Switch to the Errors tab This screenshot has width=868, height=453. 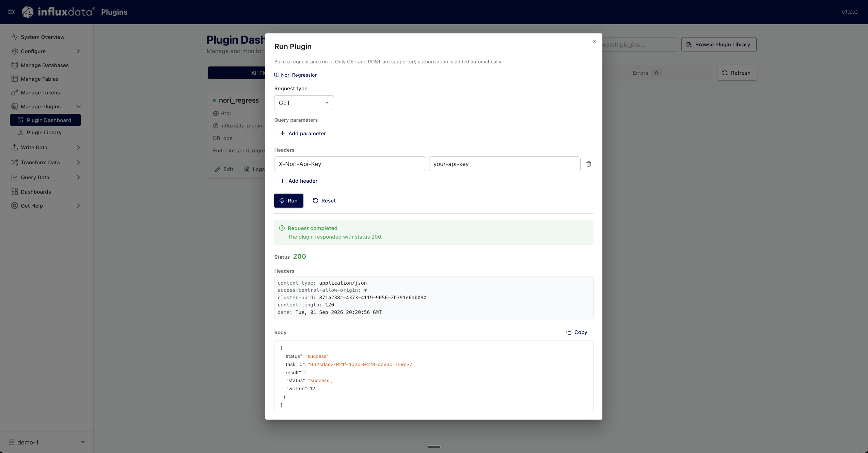click(647, 73)
